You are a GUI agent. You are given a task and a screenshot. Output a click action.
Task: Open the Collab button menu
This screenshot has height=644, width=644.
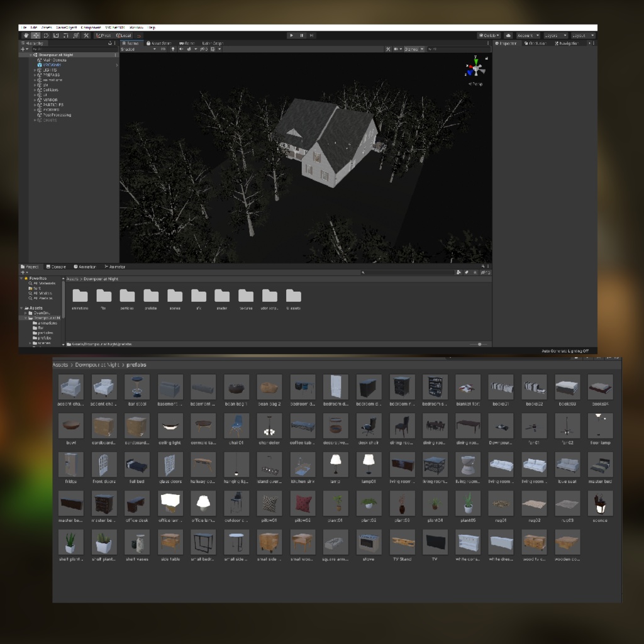pyautogui.click(x=489, y=36)
